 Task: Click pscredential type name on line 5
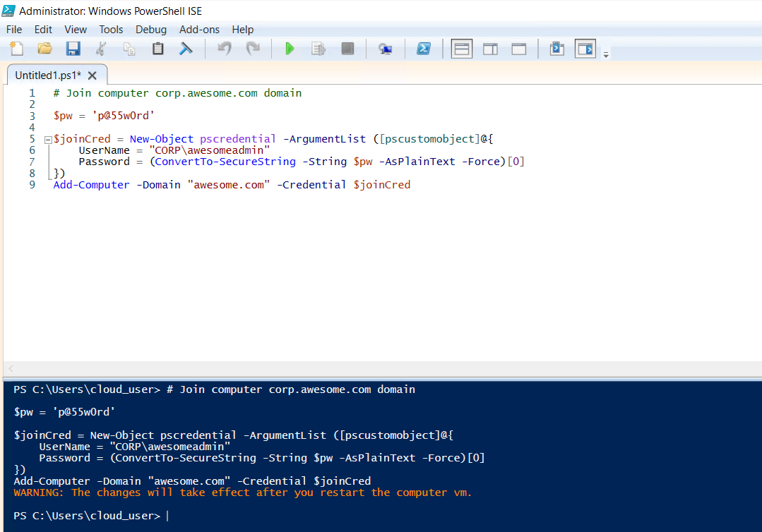(237, 139)
